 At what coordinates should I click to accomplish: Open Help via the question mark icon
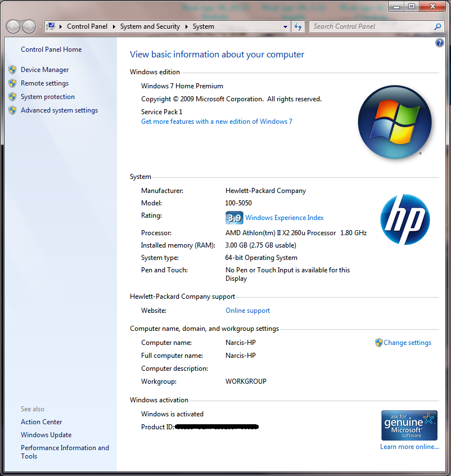tap(439, 43)
